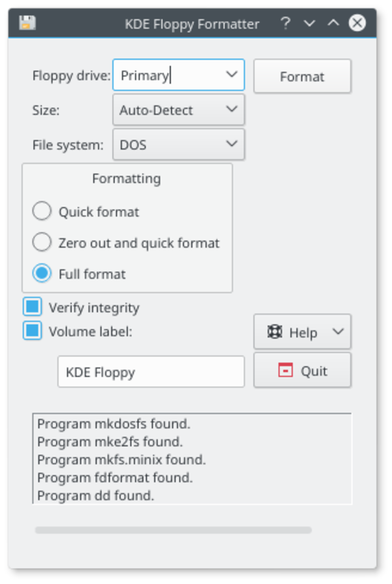Viewport: 392px width, 584px height.
Task: Select the Full format radio button
Action: 42,273
